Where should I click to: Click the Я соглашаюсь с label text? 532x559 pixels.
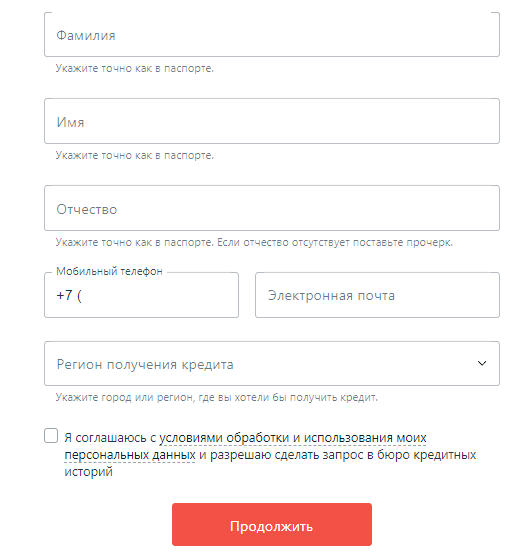point(110,438)
